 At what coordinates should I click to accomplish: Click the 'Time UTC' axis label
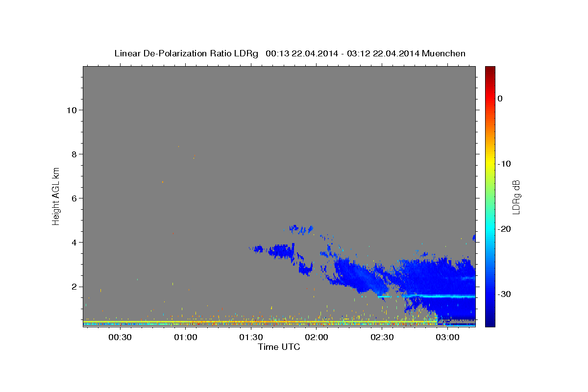point(279,347)
